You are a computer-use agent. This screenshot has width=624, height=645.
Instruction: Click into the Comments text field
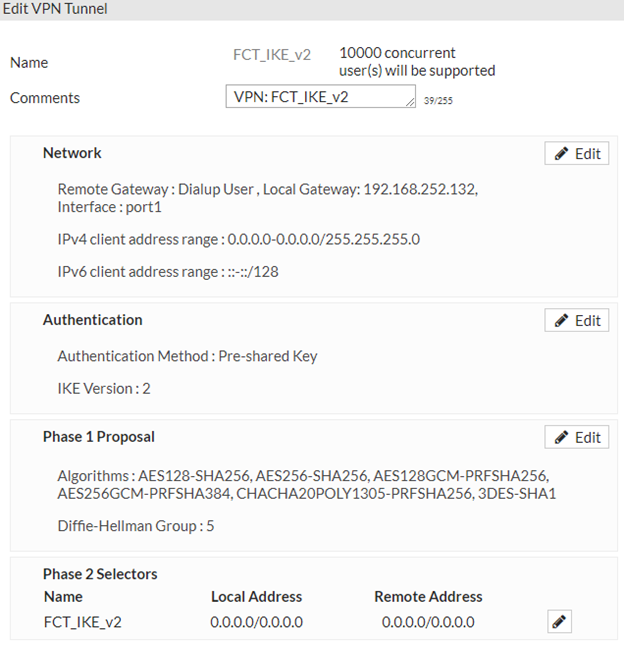coord(315,97)
